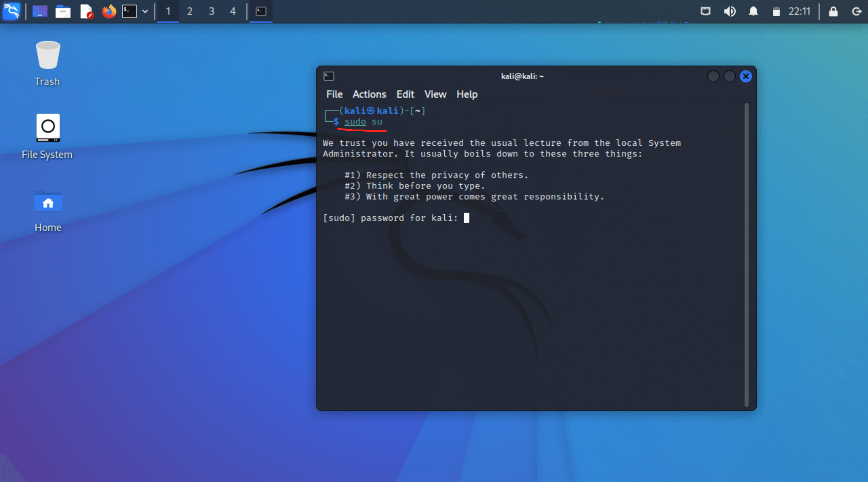
Task: Check the battery power icon
Action: (776, 12)
